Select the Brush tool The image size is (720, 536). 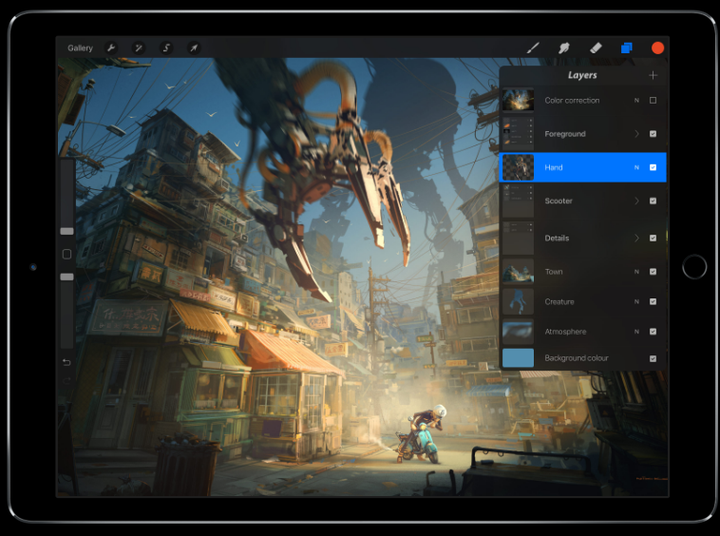click(x=533, y=48)
